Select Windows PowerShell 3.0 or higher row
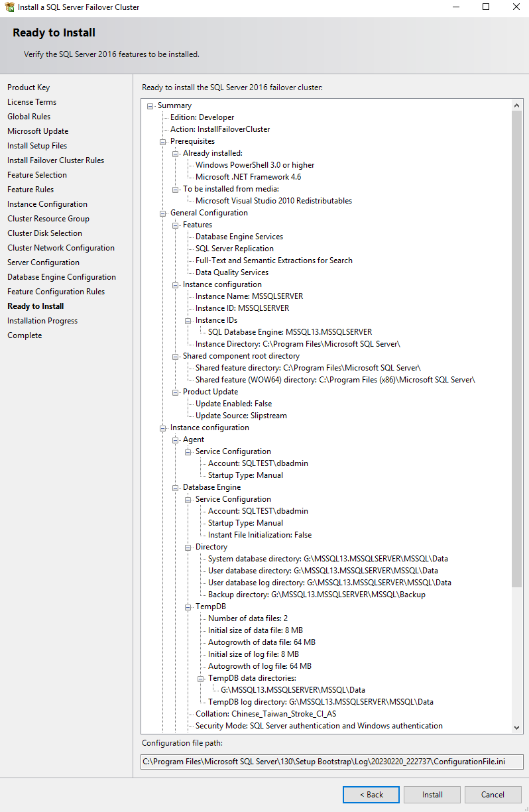The image size is (529, 812). (255, 165)
